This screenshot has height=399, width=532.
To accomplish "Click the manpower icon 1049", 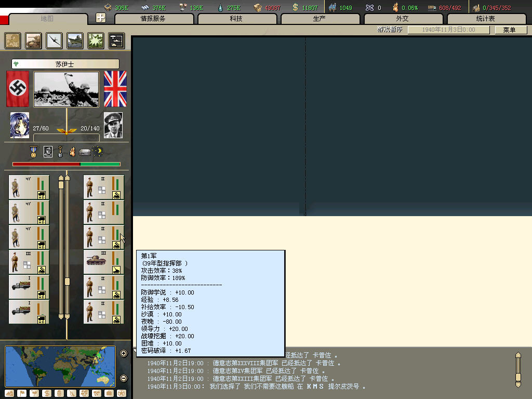I will (332, 7).
